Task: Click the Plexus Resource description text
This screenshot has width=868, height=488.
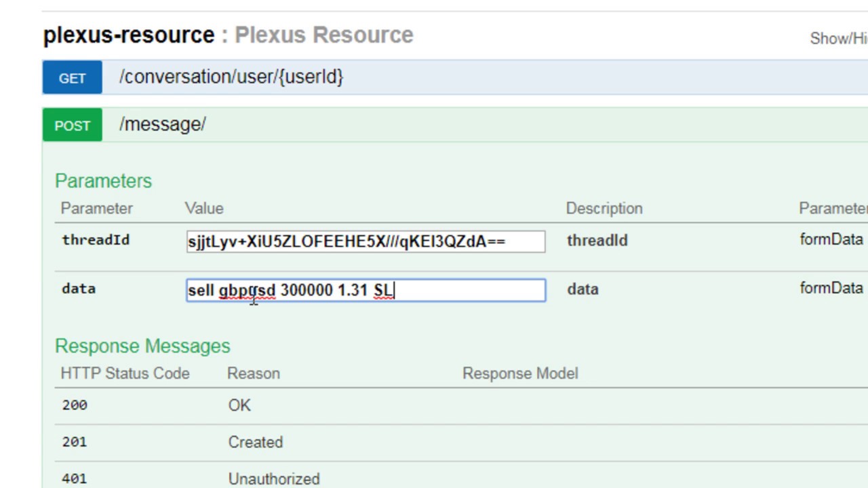Action: pyautogui.click(x=323, y=35)
